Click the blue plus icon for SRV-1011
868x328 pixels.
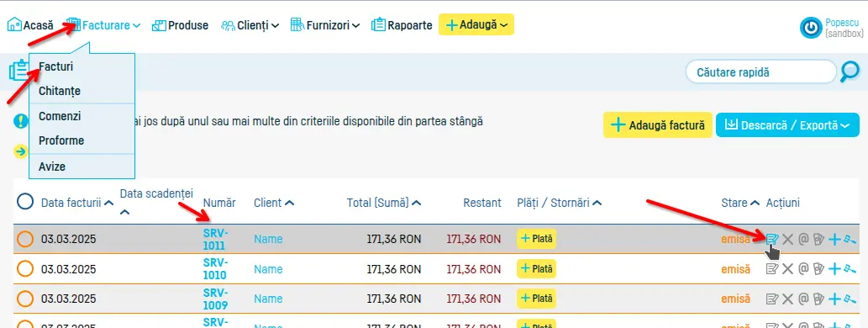[x=834, y=240]
